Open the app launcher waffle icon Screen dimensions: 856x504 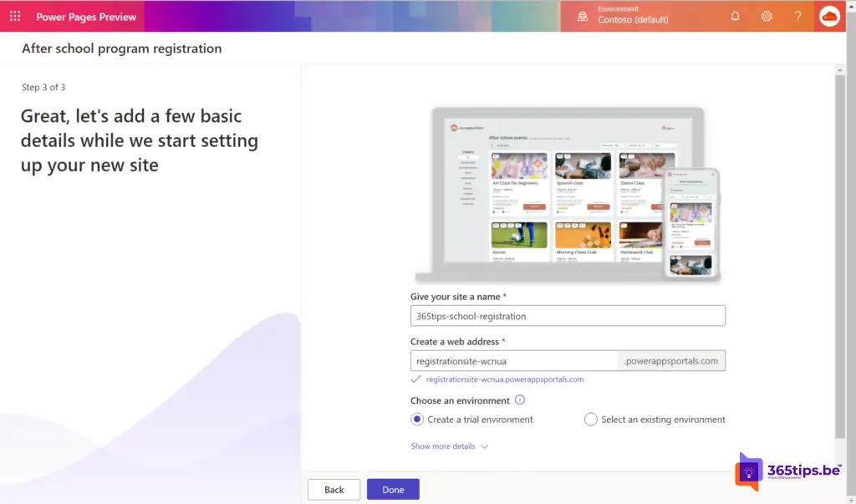pyautogui.click(x=15, y=17)
